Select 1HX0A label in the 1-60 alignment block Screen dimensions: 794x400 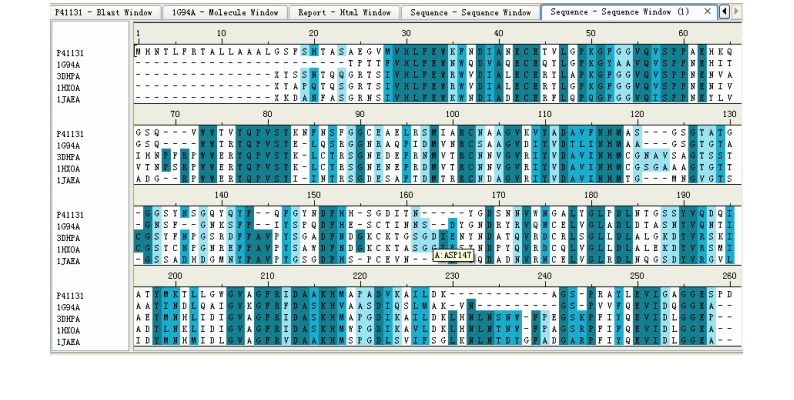(x=68, y=88)
